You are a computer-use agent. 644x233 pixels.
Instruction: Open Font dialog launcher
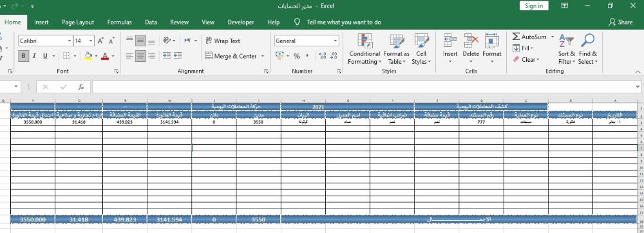pos(117,71)
